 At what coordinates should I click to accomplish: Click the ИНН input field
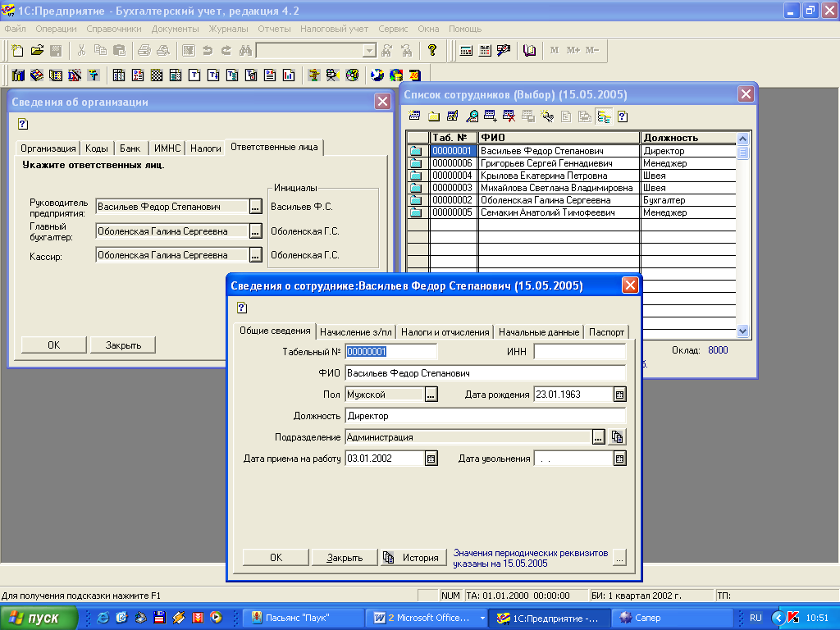580,352
